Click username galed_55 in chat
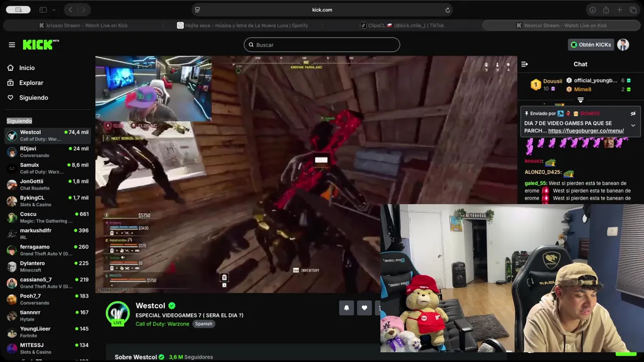 [535, 184]
